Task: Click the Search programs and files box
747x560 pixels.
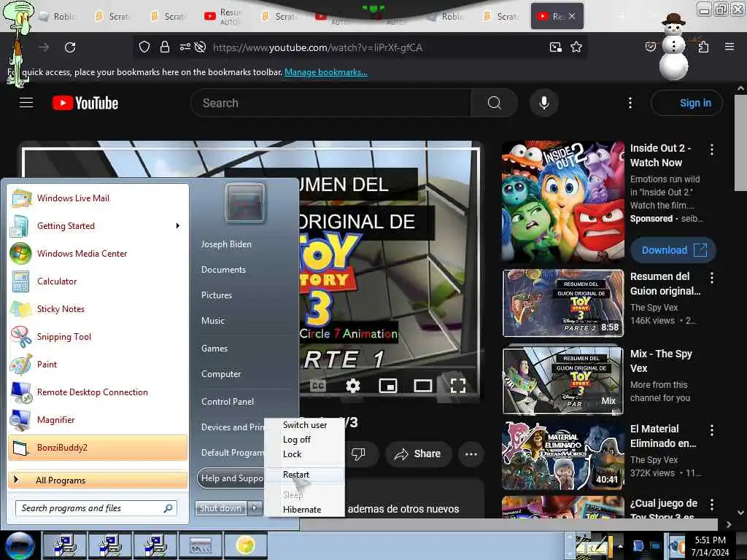Action: coord(96,508)
